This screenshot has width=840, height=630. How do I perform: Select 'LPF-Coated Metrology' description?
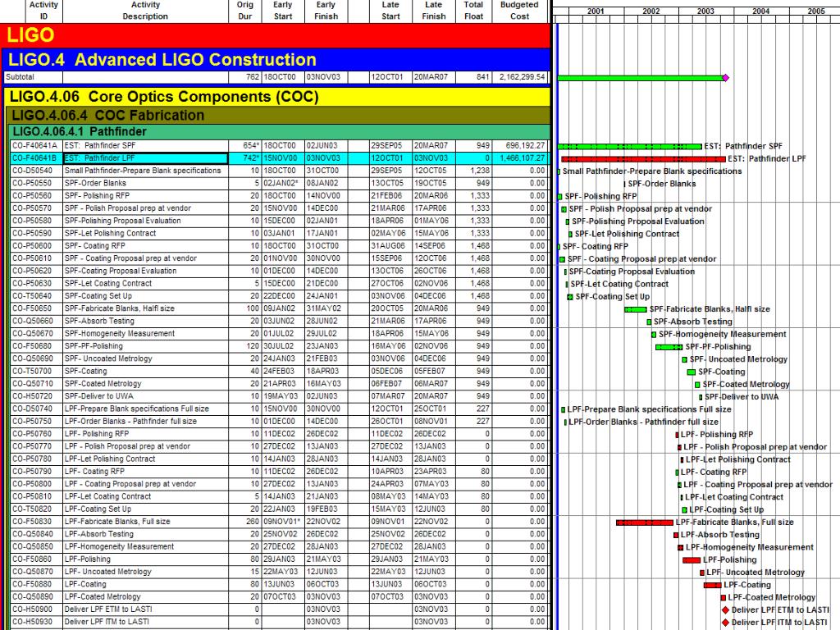pyautogui.click(x=103, y=597)
